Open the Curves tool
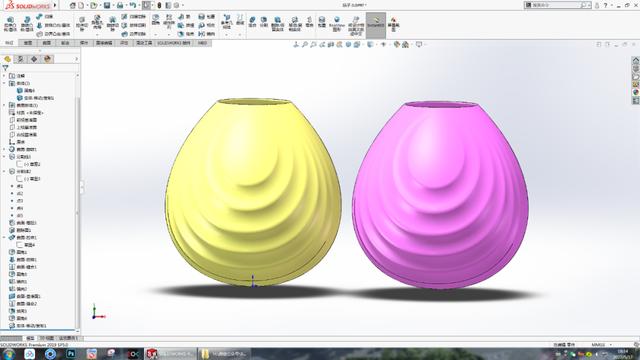Image resolution: width=640 pixels, height=360 pixels. 240,20
